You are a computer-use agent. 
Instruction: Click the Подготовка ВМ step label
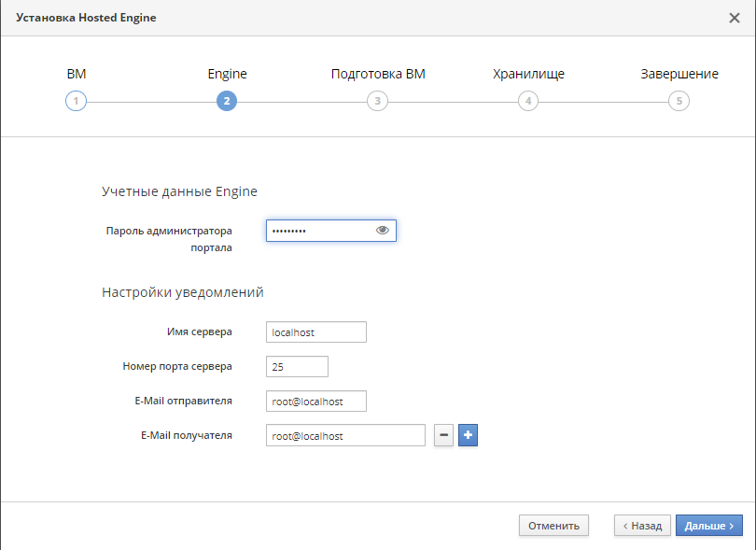pyautogui.click(x=378, y=74)
